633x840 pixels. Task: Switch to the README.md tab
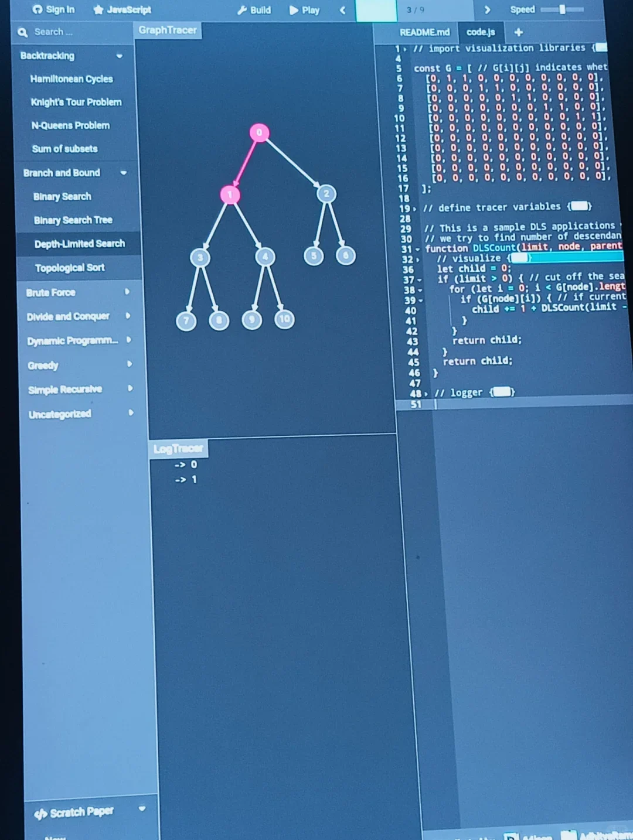[x=424, y=32]
